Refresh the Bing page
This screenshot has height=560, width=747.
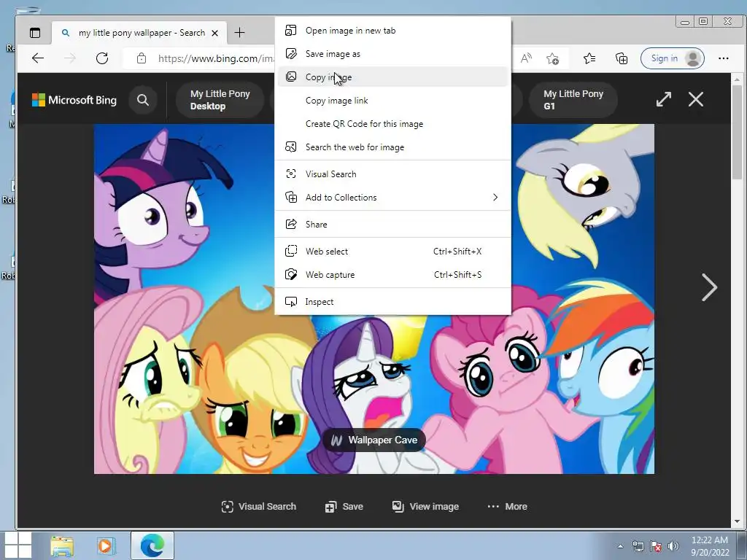[102, 58]
